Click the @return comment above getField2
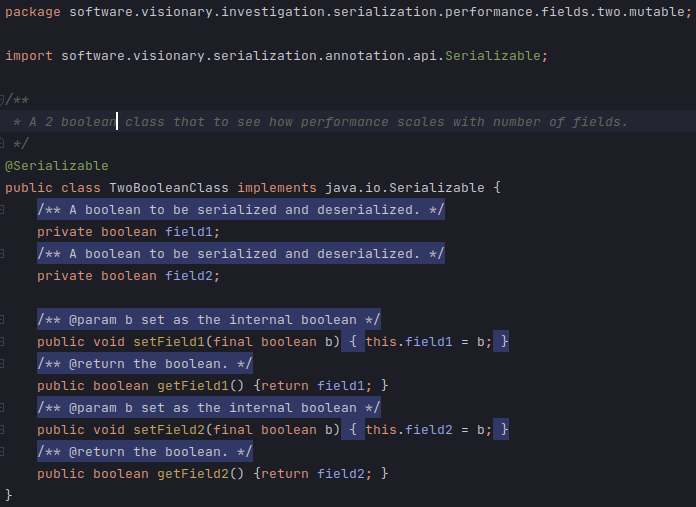The width and height of the screenshot is (696, 507). pyautogui.click(x=145, y=452)
